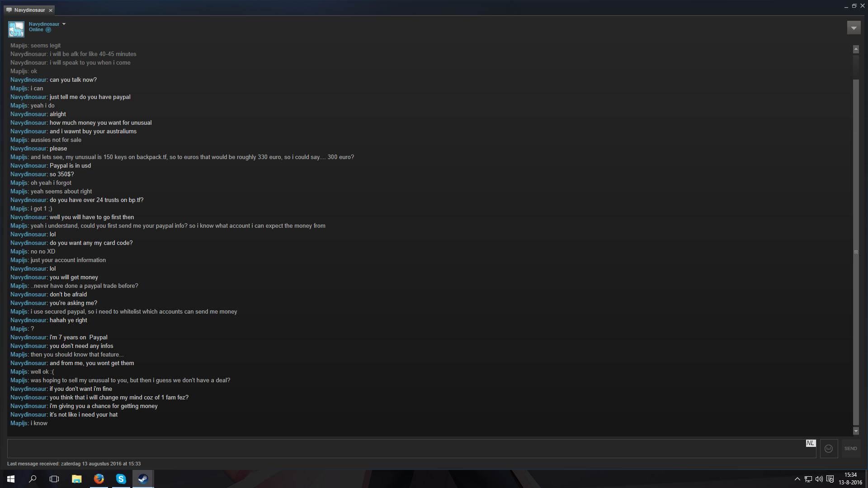Show hidden system tray icons
This screenshot has height=488, width=868.
797,479
